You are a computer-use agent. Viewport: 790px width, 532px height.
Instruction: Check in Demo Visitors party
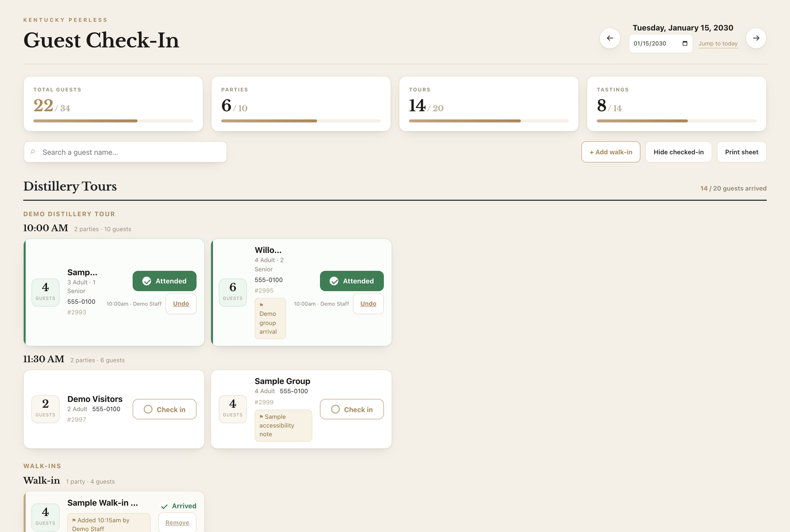[x=164, y=409]
